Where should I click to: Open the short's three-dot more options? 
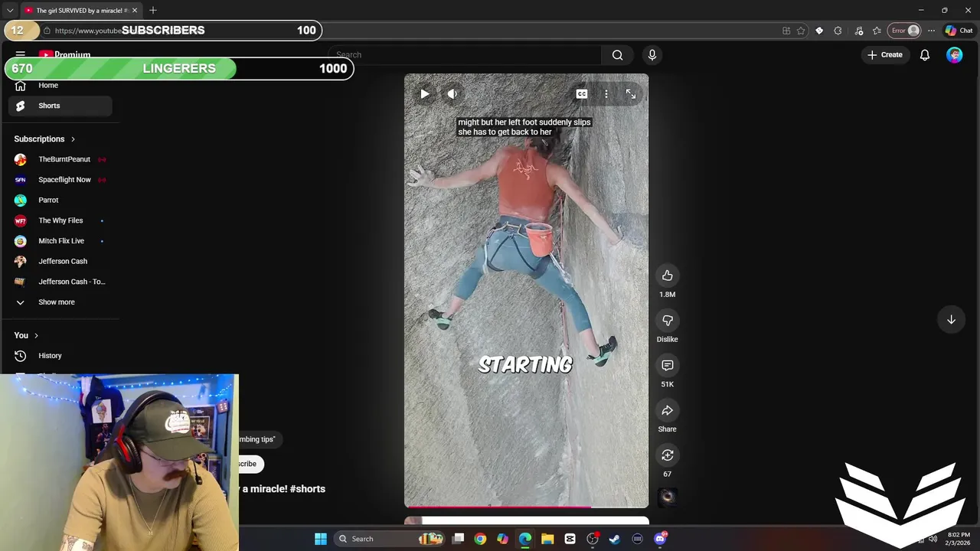click(606, 94)
